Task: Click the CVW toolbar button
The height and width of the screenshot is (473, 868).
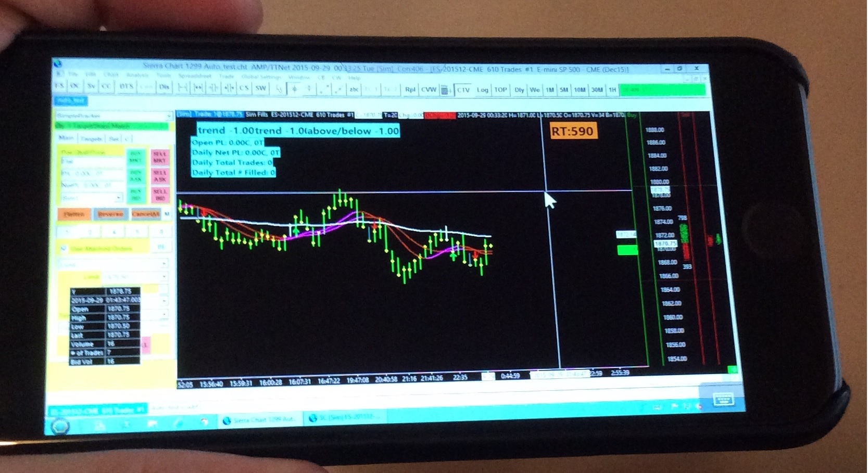Action: pyautogui.click(x=429, y=90)
